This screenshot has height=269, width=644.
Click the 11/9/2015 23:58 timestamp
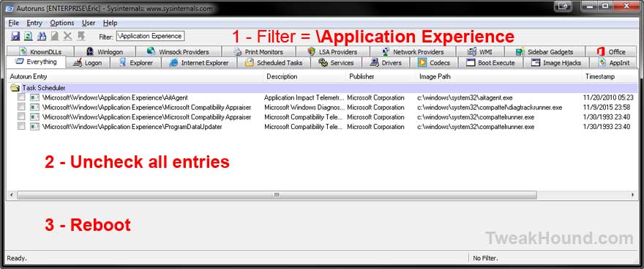(607, 107)
